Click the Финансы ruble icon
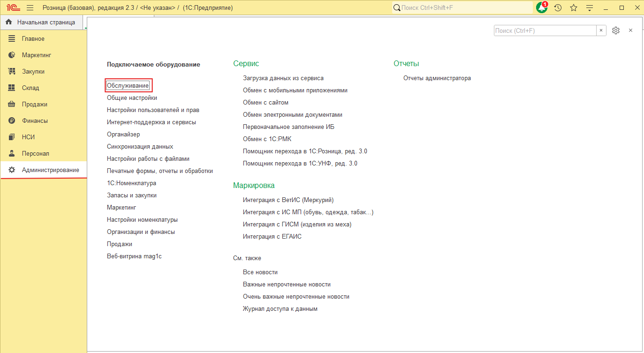Viewport: 644px width, 353px height. [x=12, y=120]
